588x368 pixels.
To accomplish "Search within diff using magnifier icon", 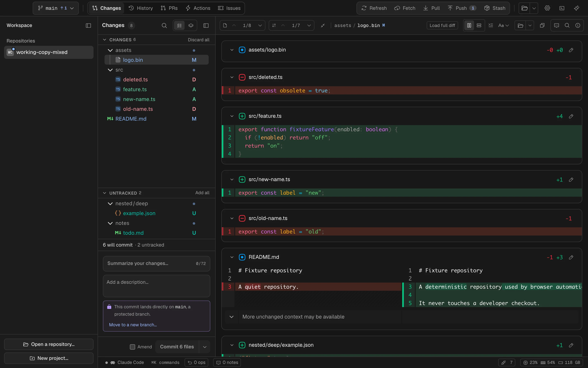I will [567, 25].
